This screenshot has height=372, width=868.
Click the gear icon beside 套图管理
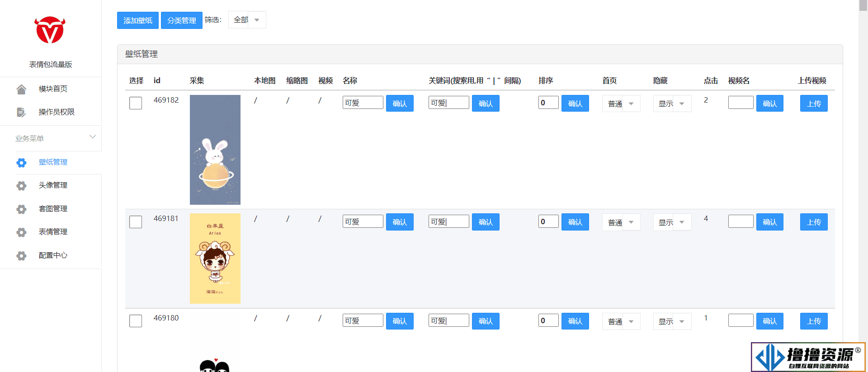point(21,209)
